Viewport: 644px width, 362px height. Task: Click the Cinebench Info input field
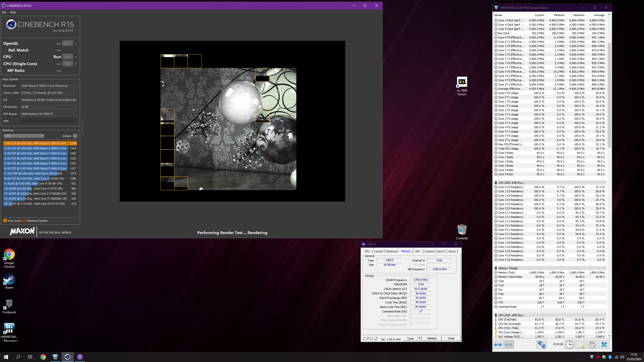coord(49,121)
